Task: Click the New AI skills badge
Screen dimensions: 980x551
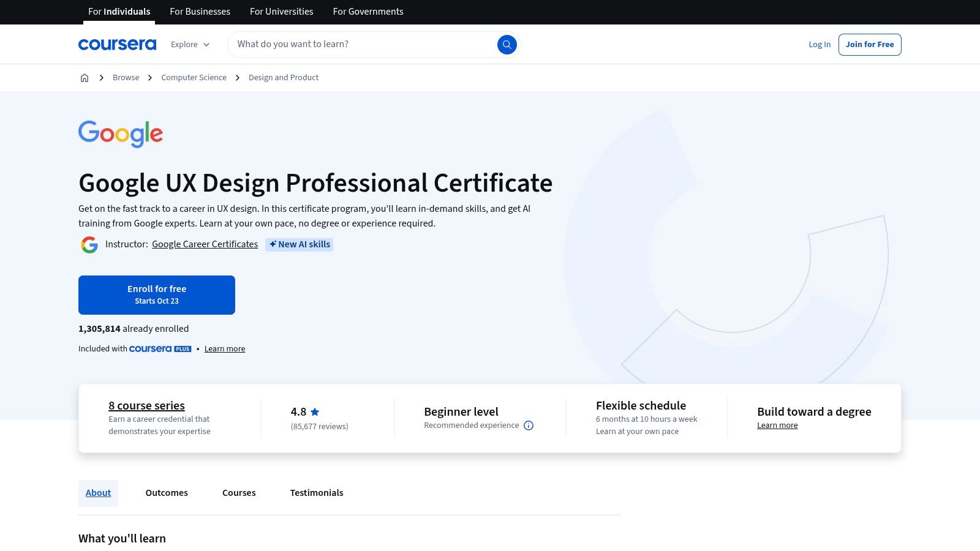Action: coord(299,244)
